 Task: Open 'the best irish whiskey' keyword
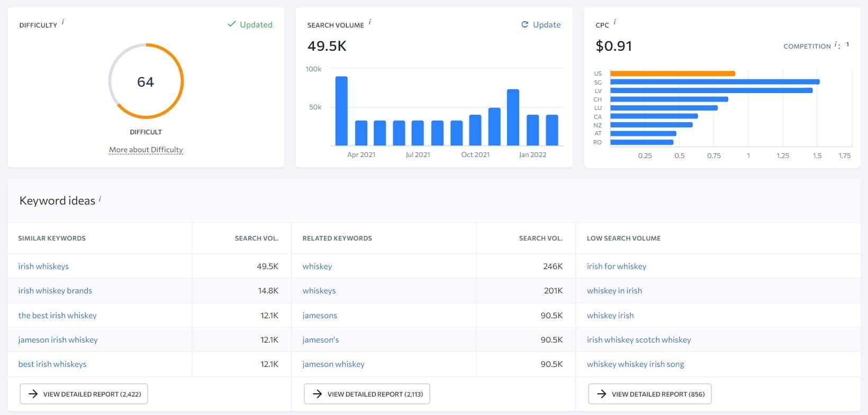58,315
